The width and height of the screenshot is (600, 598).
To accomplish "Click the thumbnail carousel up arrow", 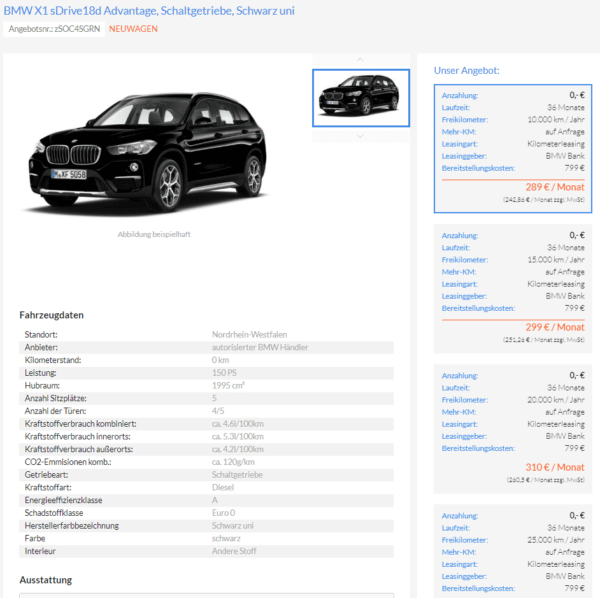I will click(x=360, y=60).
